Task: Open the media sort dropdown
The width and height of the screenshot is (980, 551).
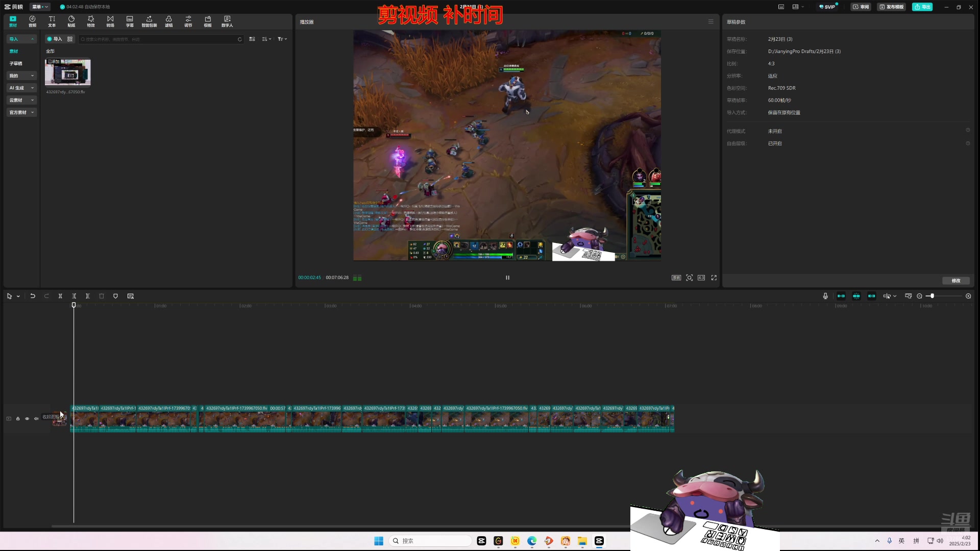Action: (266, 39)
